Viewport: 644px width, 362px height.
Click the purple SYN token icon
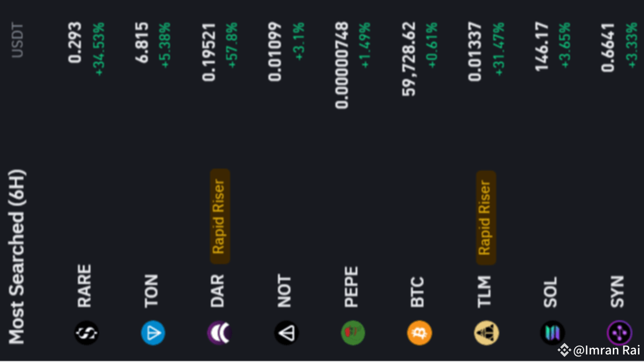(619, 333)
